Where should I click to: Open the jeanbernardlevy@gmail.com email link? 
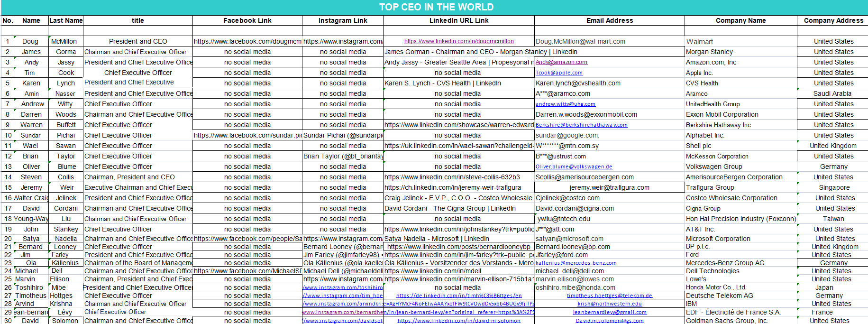click(610, 312)
